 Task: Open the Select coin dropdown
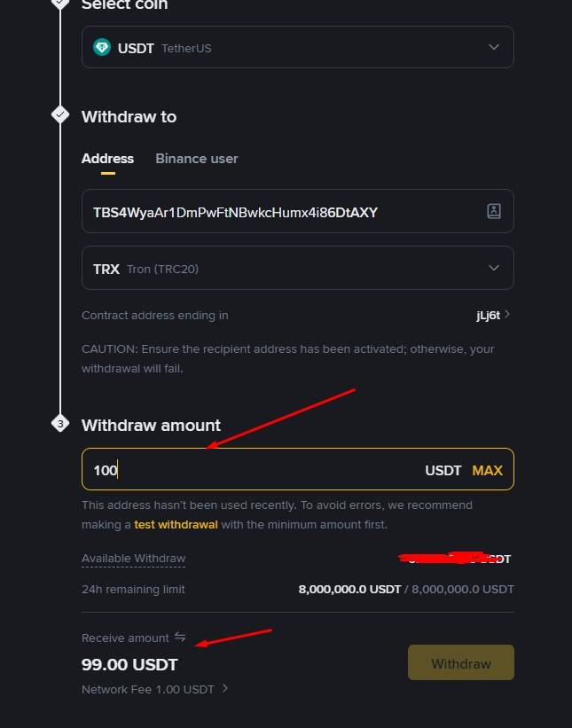pos(297,47)
